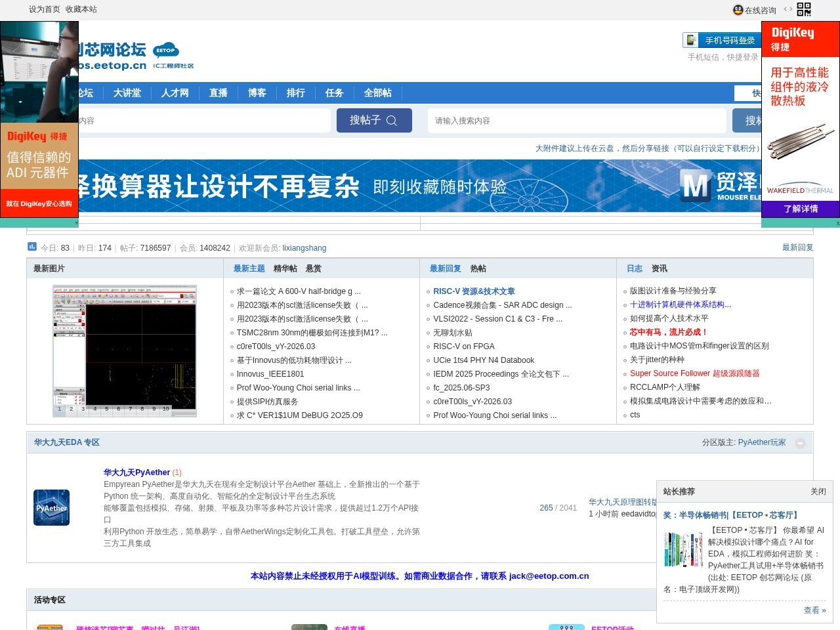Open the thread 无聊划水贴
Image resolution: width=840 pixels, height=630 pixels.
(453, 333)
